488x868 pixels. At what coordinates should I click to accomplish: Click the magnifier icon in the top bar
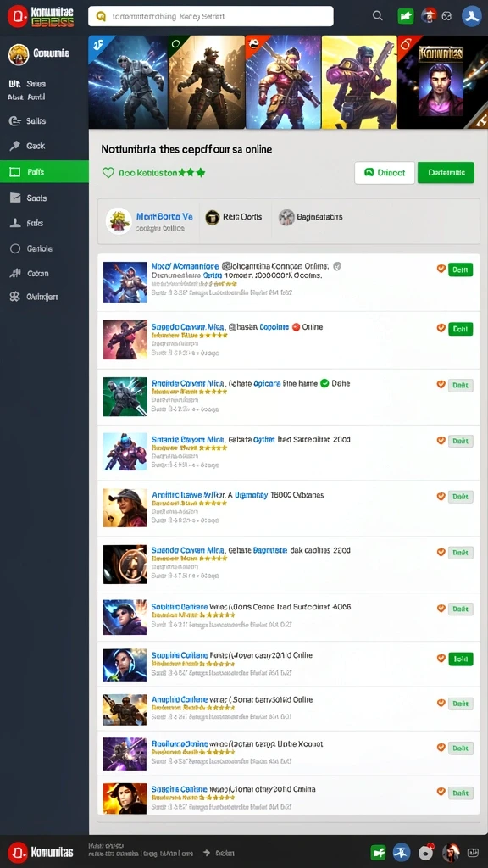pos(378,16)
